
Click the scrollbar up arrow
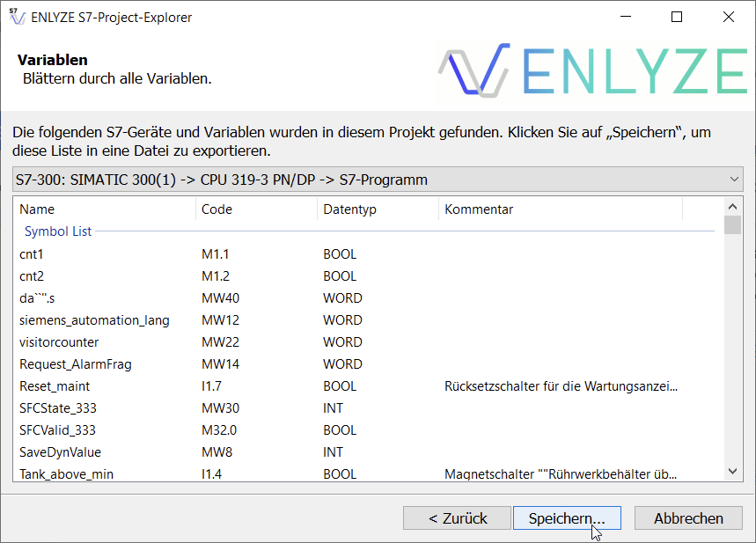732,207
